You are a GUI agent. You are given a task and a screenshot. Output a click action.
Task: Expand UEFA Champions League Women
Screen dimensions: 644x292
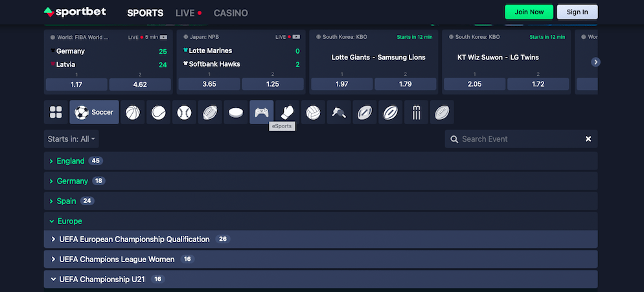click(x=321, y=259)
